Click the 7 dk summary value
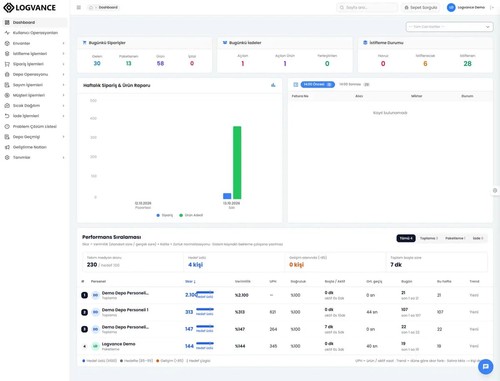 point(396,265)
